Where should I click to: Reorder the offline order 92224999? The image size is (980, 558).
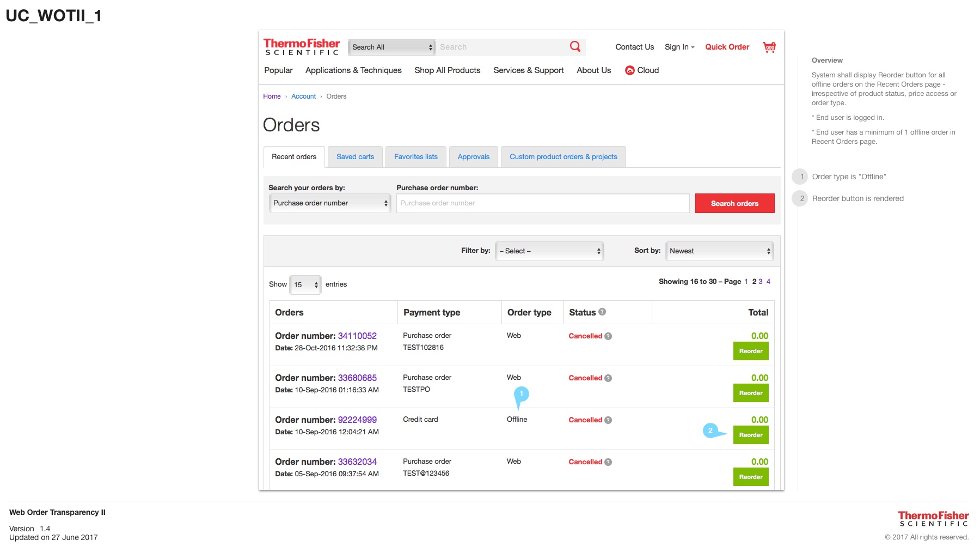coord(750,435)
